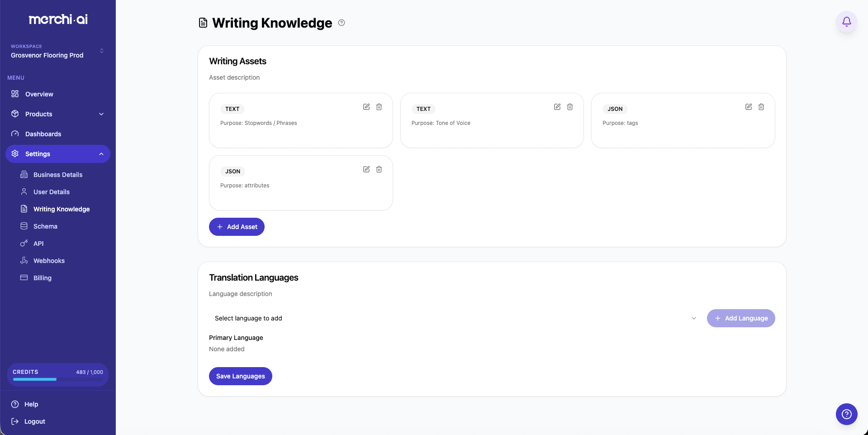Open the floating help bubble bottom right
The height and width of the screenshot is (435, 868).
tap(846, 414)
